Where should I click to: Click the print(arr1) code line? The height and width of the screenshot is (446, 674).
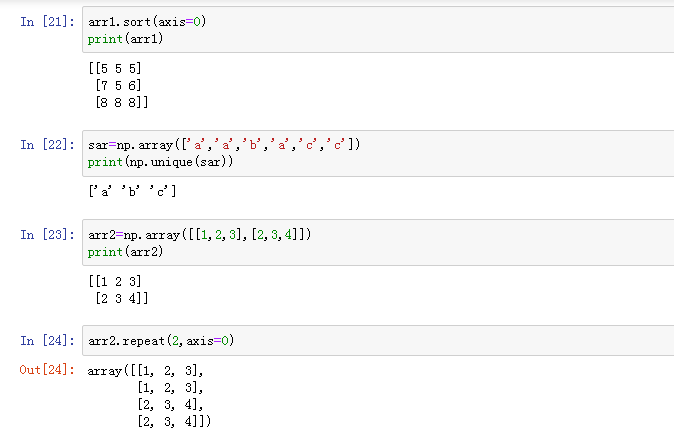click(x=125, y=39)
